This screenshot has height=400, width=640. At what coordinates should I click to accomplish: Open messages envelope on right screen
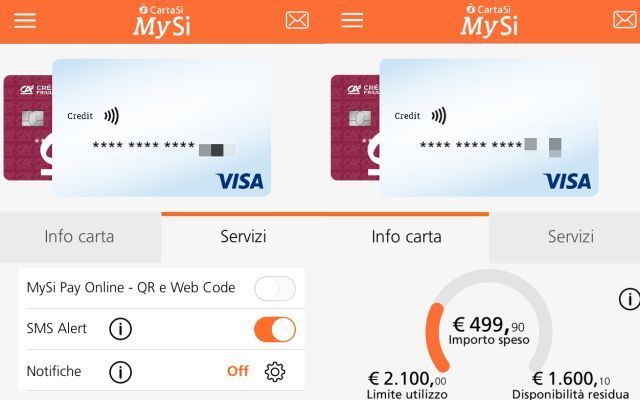pyautogui.click(x=624, y=20)
